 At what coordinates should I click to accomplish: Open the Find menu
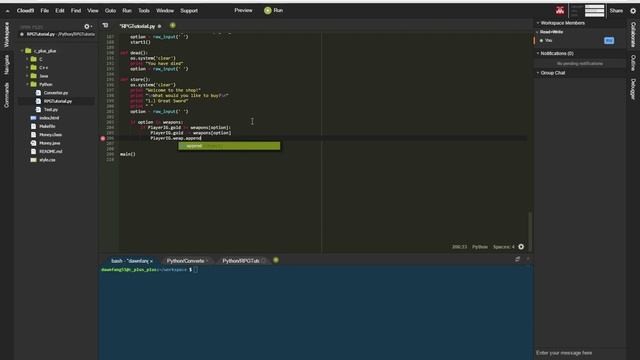[76, 11]
